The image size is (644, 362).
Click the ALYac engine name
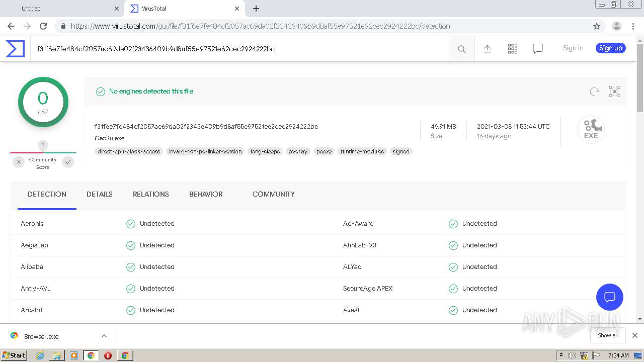coord(352,267)
